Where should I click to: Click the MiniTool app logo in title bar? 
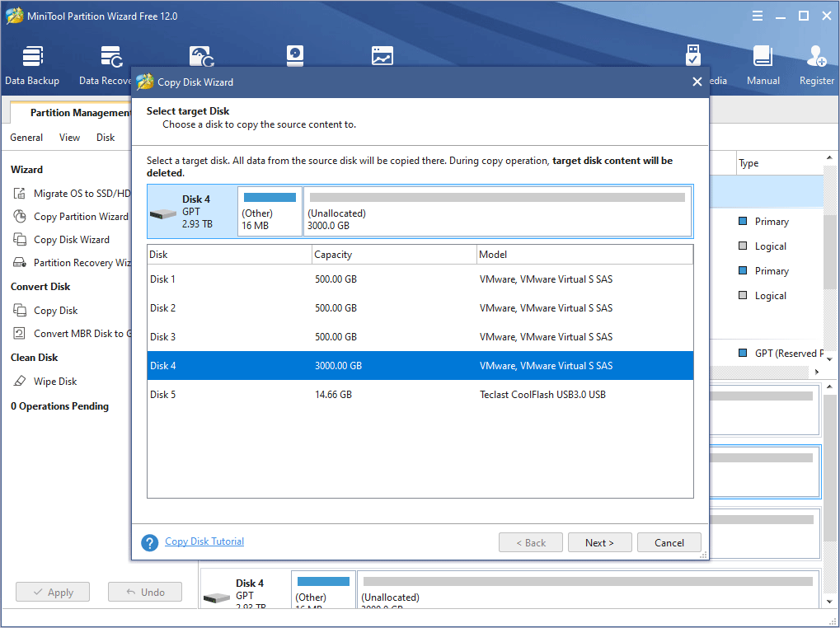(14, 16)
